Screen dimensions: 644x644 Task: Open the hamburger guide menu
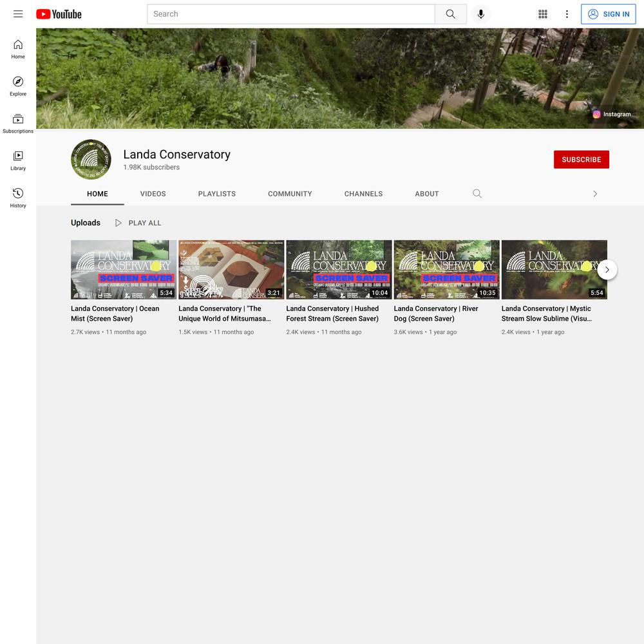(18, 14)
